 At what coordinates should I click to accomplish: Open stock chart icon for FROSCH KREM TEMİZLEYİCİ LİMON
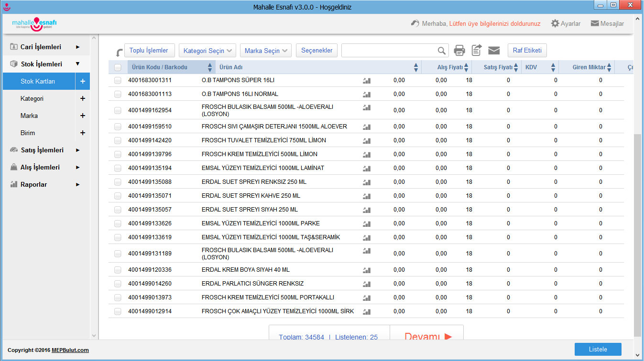367,154
